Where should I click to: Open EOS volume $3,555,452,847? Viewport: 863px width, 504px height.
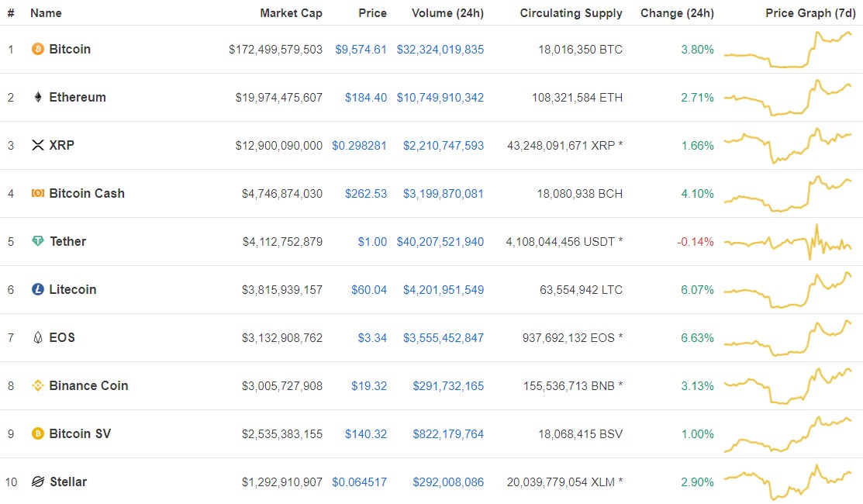pyautogui.click(x=444, y=338)
